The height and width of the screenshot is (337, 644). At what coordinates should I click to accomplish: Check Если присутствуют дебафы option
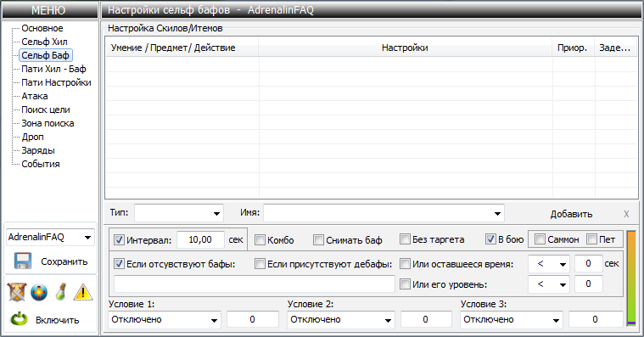pyautogui.click(x=260, y=264)
